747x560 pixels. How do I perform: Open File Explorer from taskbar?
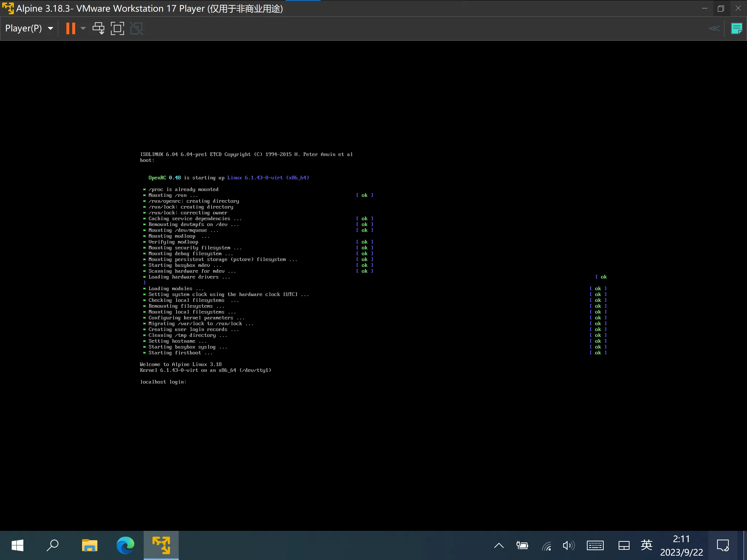pyautogui.click(x=90, y=545)
